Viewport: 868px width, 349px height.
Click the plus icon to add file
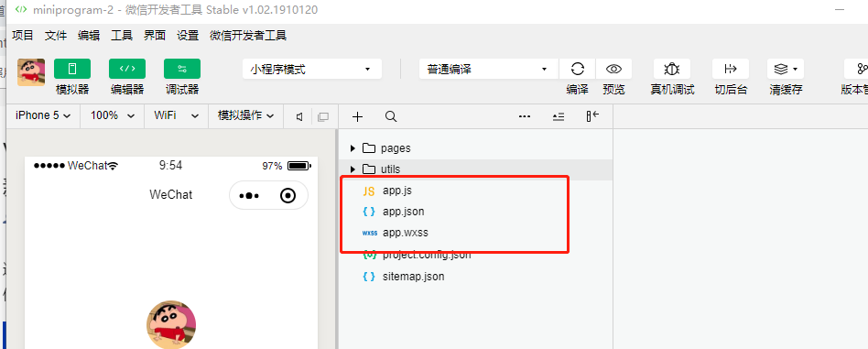click(358, 116)
